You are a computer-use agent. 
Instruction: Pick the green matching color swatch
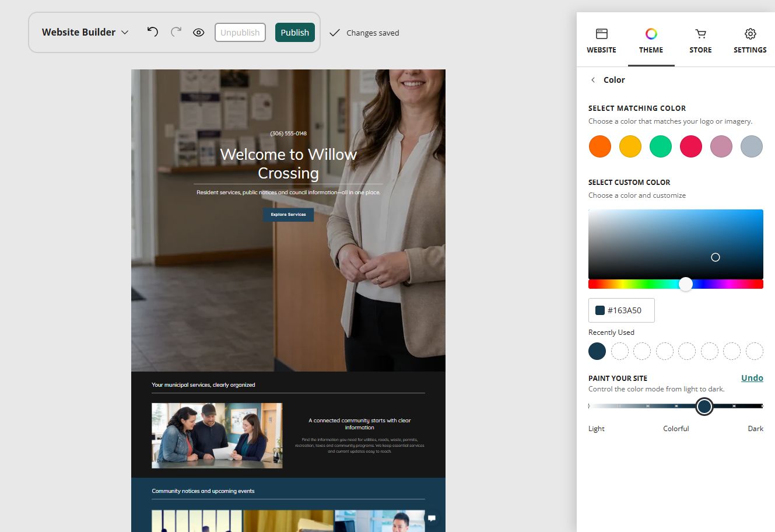(661, 146)
